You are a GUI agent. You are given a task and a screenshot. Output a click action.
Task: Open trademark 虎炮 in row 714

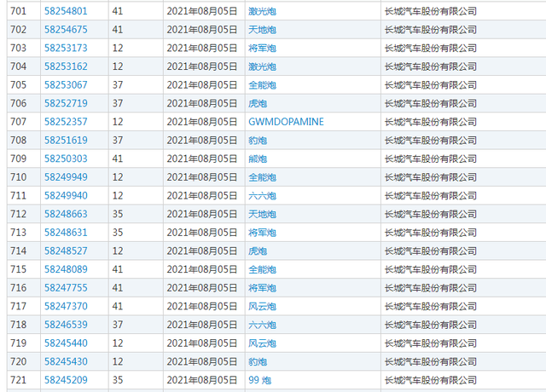pyautogui.click(x=258, y=251)
